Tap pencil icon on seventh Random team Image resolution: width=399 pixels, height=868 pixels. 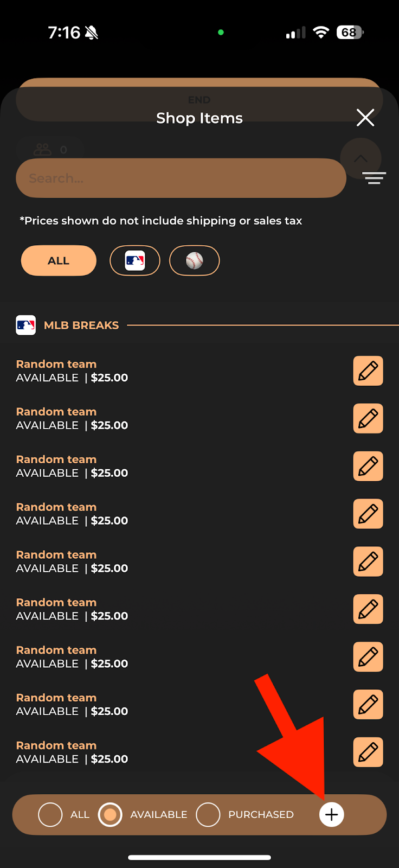point(368,657)
